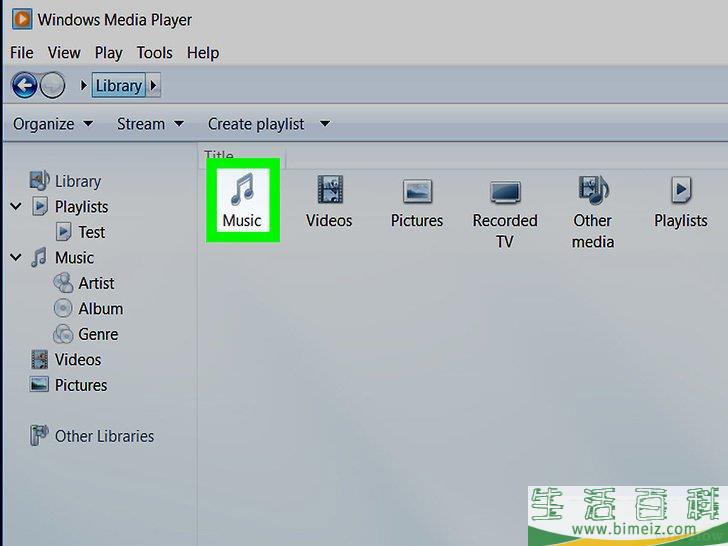Open the Music category in the library
This screenshot has width=728, height=546.
[242, 200]
